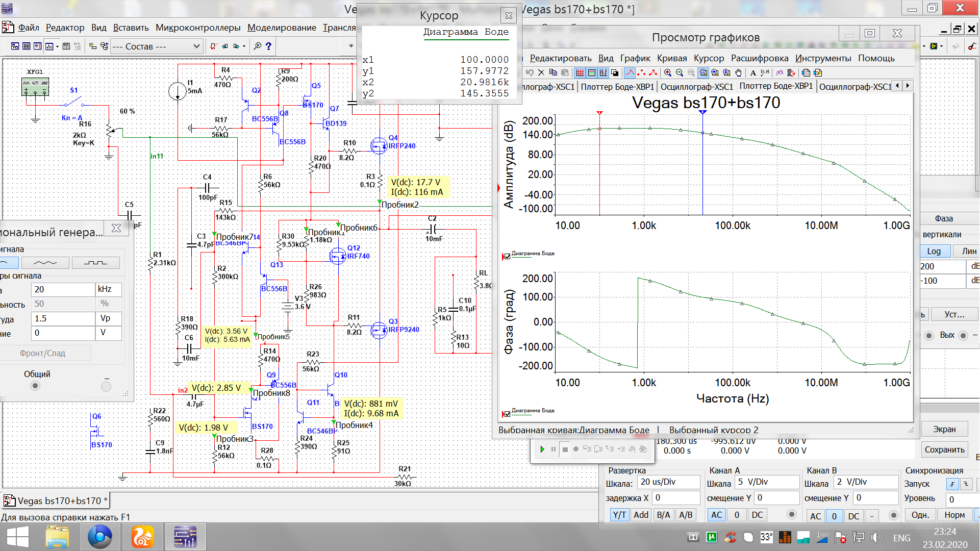Click the green run simulation play button
The height and width of the screenshot is (551, 980).
[542, 449]
